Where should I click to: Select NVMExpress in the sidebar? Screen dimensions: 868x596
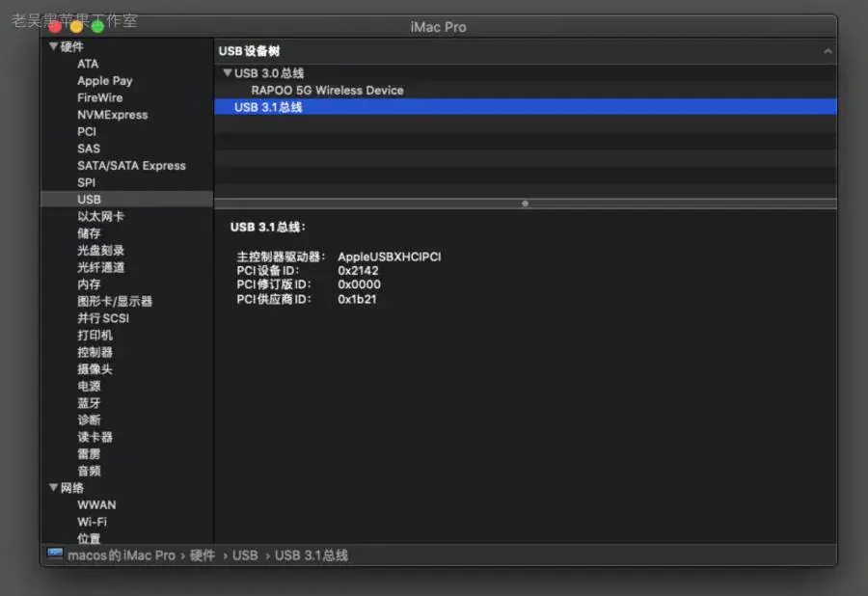[x=113, y=115]
